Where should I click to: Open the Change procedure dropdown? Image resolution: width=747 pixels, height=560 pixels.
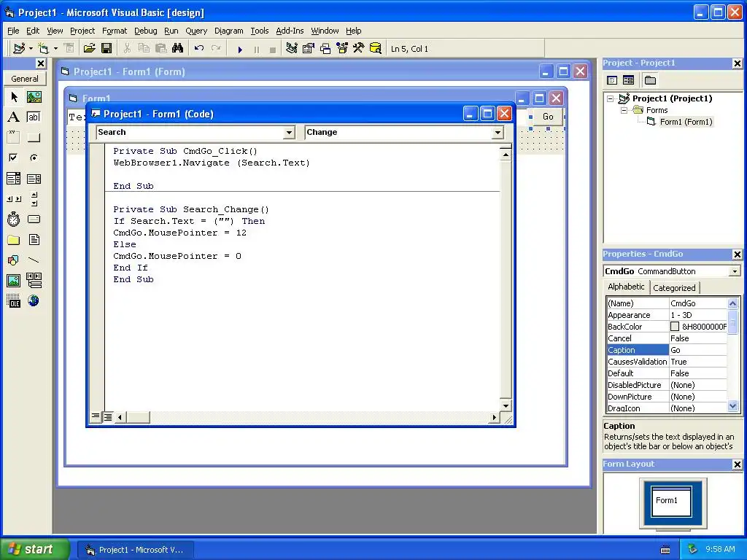click(498, 133)
